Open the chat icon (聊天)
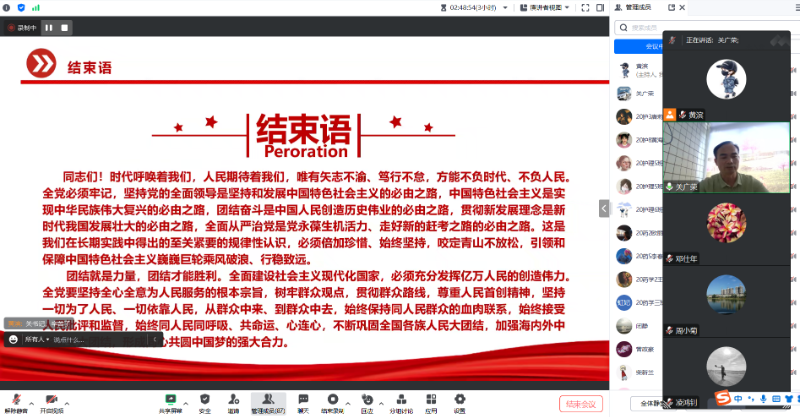Image resolution: width=800 pixels, height=417 pixels. [302, 401]
